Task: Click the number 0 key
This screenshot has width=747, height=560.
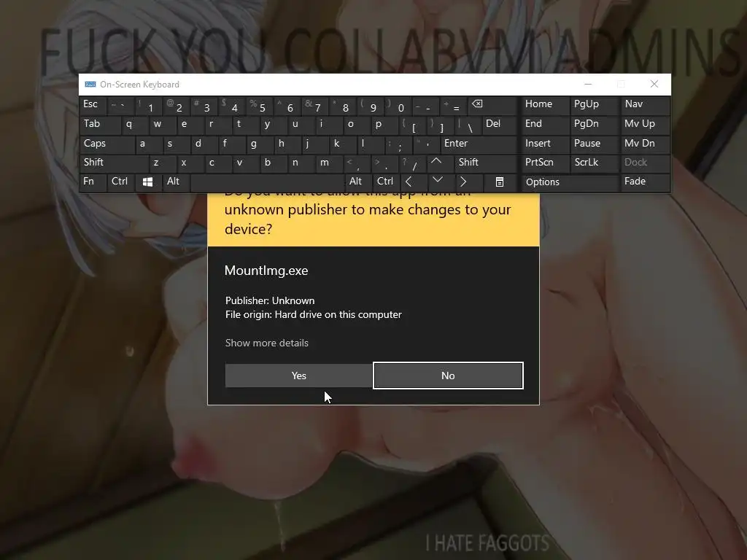Action: coord(398,105)
